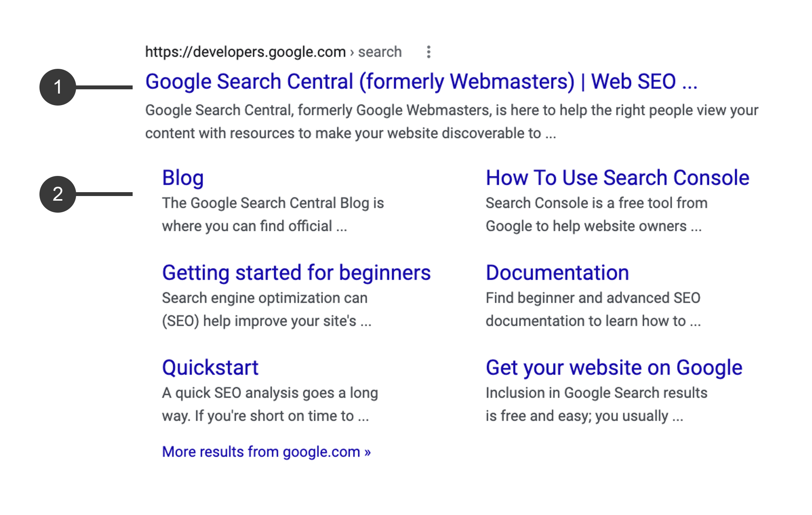Open the Google Search Central result title

click(421, 82)
